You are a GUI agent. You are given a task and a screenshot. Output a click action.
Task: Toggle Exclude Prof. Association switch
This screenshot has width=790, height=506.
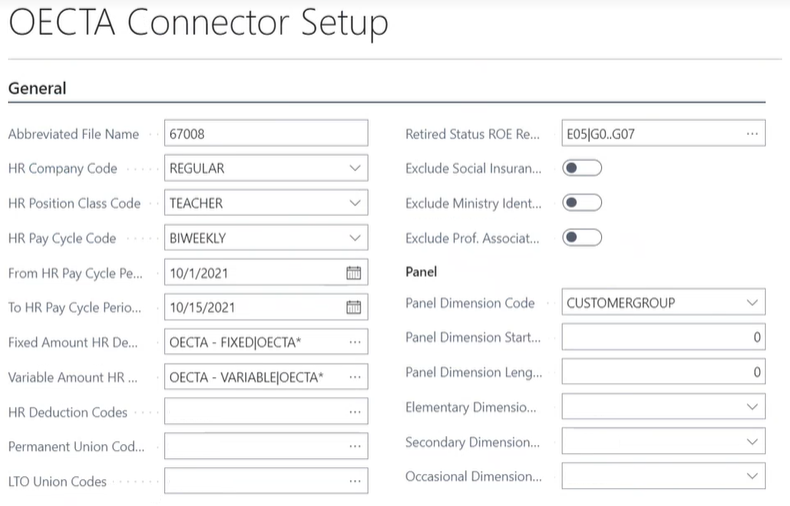pyautogui.click(x=582, y=237)
